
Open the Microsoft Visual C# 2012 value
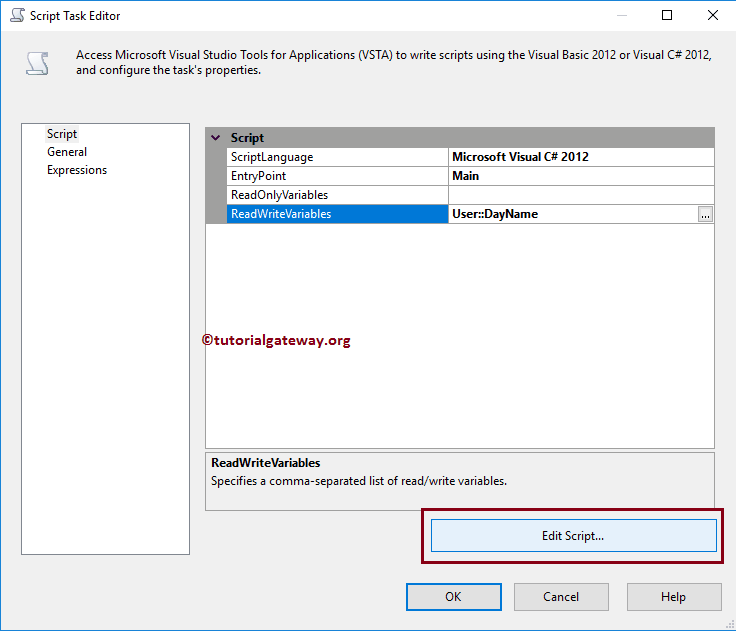[581, 157]
